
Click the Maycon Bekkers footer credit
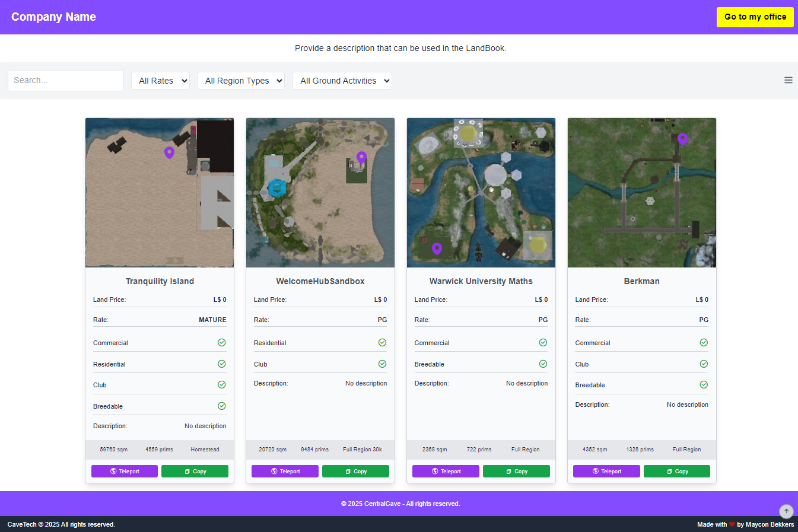click(x=770, y=524)
